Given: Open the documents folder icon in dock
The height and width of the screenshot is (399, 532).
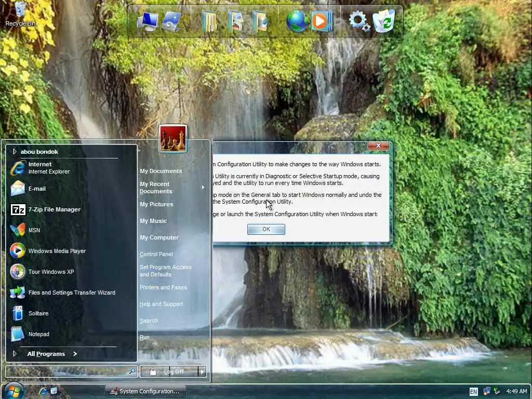Looking at the screenshot, I should click(209, 21).
